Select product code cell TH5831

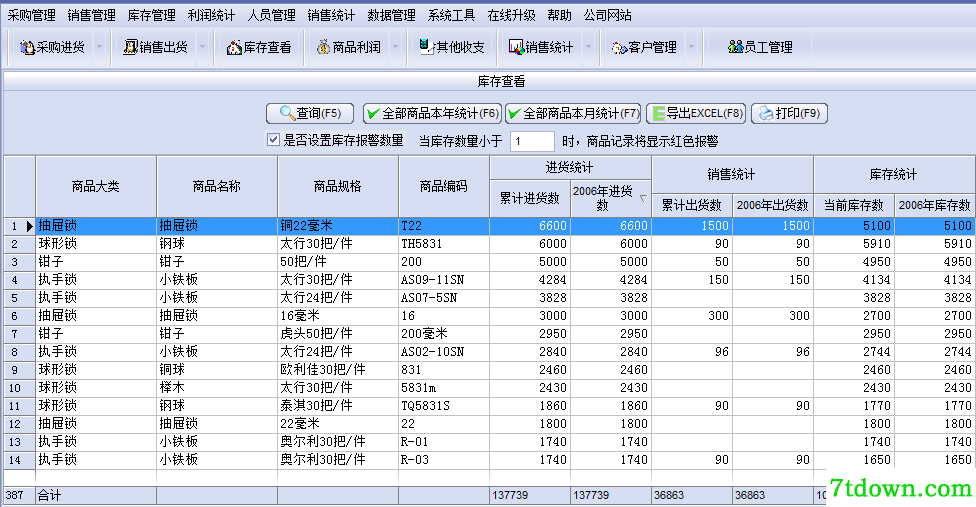(444, 244)
